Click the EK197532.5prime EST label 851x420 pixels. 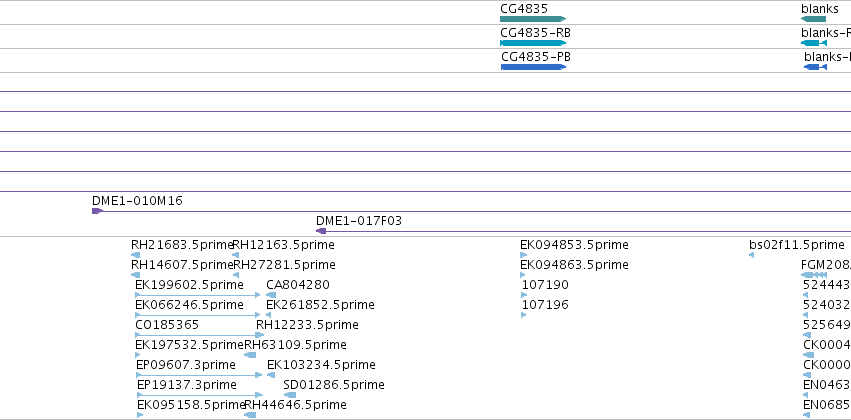pyautogui.click(x=189, y=345)
